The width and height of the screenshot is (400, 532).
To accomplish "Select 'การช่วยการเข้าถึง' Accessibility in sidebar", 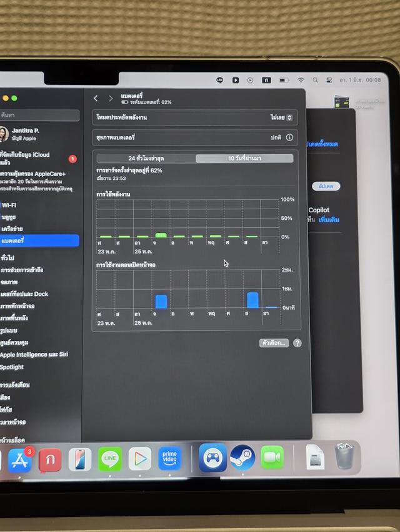I will click(x=39, y=270).
